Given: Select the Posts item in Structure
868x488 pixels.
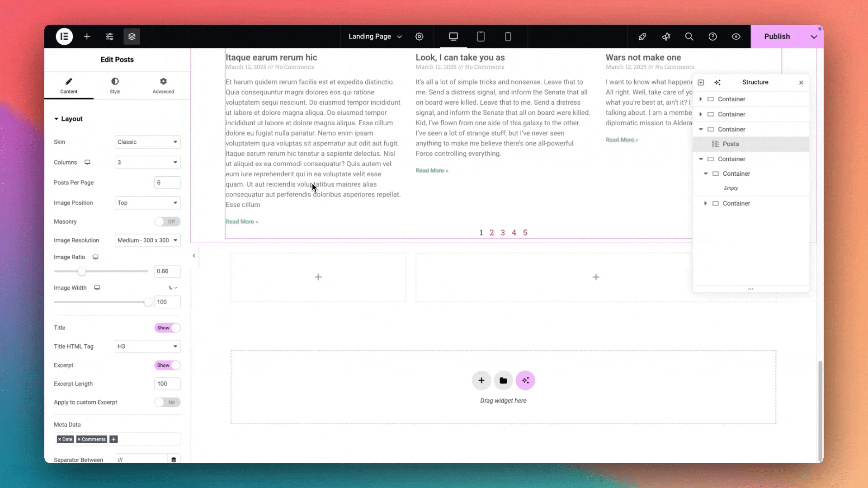Looking at the screenshot, I should point(750,144).
